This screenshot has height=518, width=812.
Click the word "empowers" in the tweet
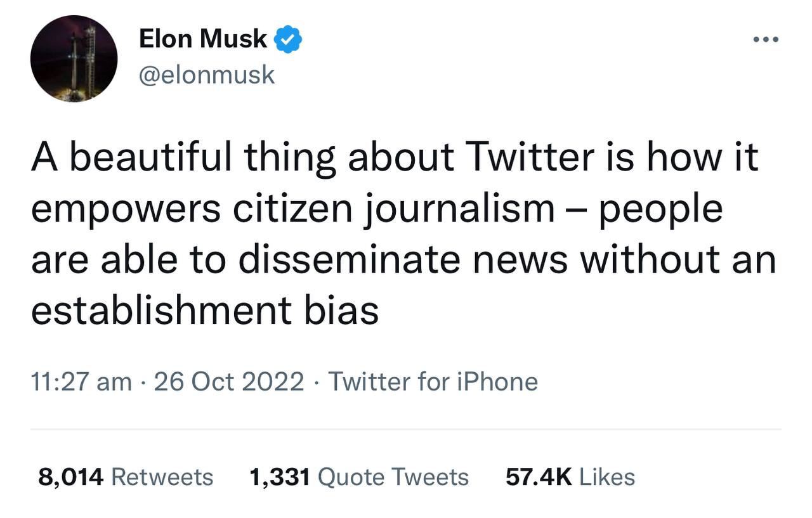(x=126, y=209)
